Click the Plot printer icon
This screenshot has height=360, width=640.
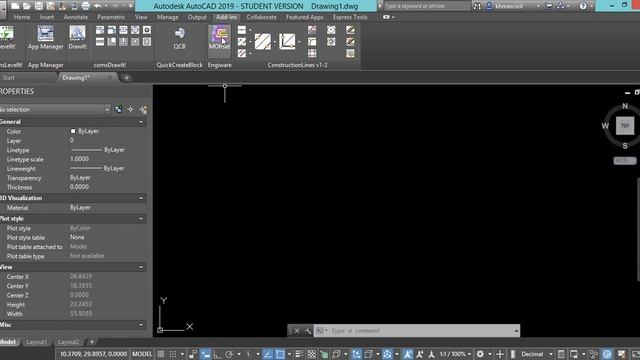(86, 6)
